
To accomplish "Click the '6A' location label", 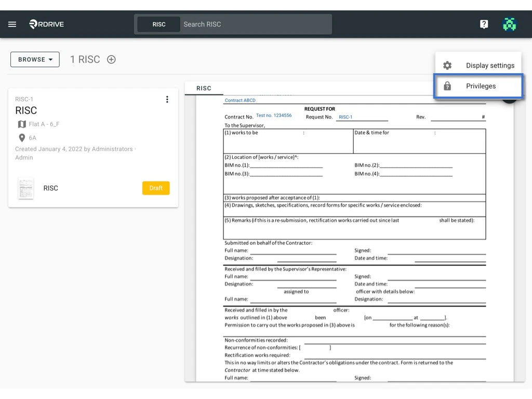I will point(33,138).
